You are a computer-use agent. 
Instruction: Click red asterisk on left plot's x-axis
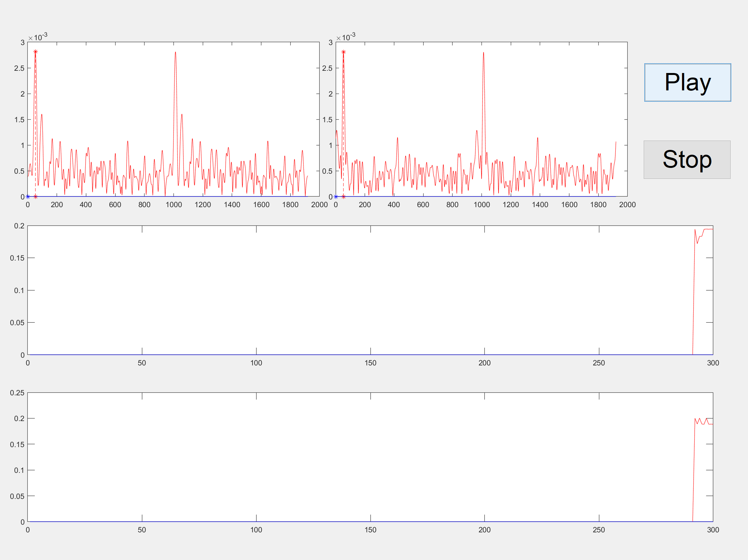pyautogui.click(x=35, y=197)
